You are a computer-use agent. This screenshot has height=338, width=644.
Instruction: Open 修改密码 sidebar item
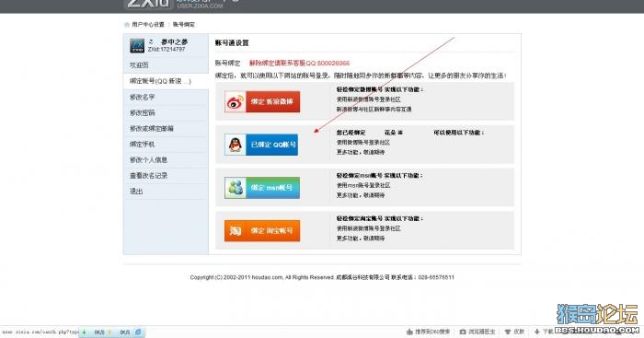point(142,112)
